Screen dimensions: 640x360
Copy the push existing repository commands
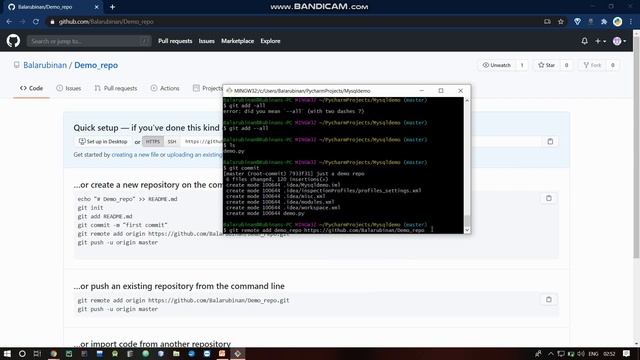pyautogui.click(x=549, y=300)
